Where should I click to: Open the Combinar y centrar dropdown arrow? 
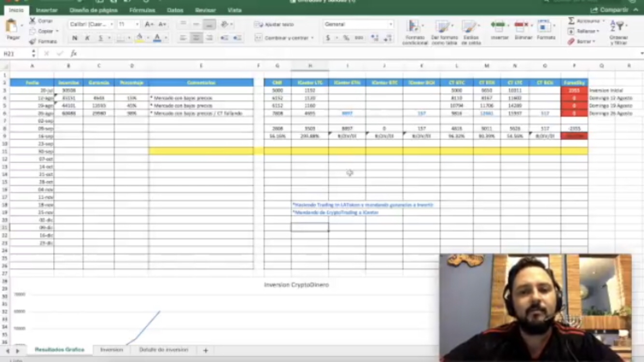312,38
